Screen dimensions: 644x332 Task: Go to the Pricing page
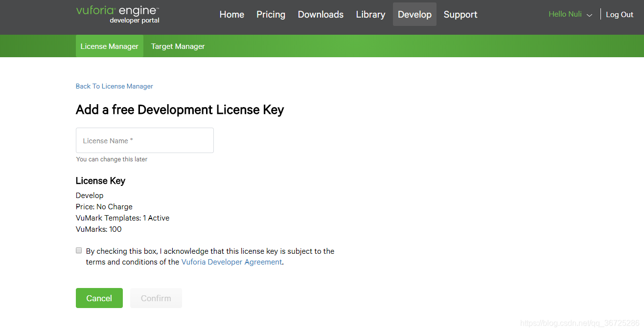[x=271, y=14]
